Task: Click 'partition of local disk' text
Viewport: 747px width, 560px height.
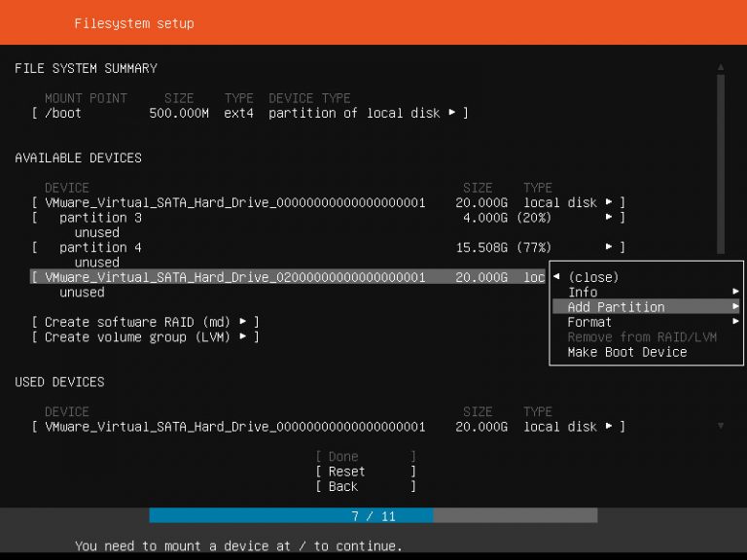Action: tap(354, 113)
